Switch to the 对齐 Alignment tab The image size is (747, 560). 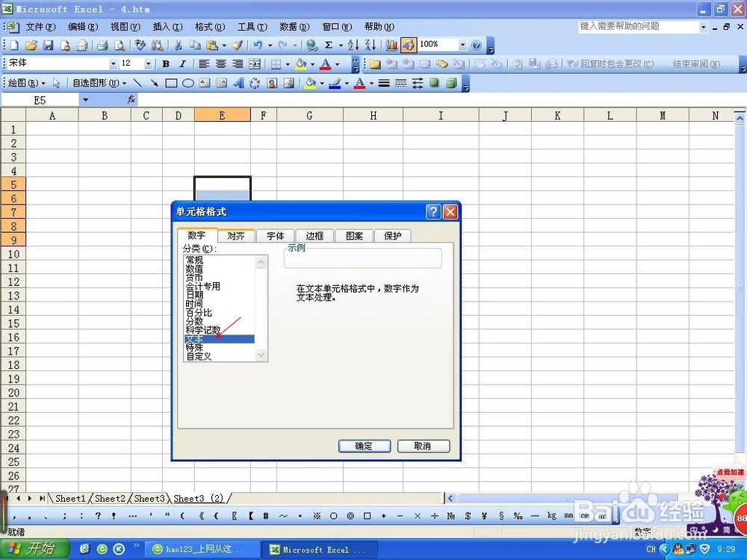point(236,236)
